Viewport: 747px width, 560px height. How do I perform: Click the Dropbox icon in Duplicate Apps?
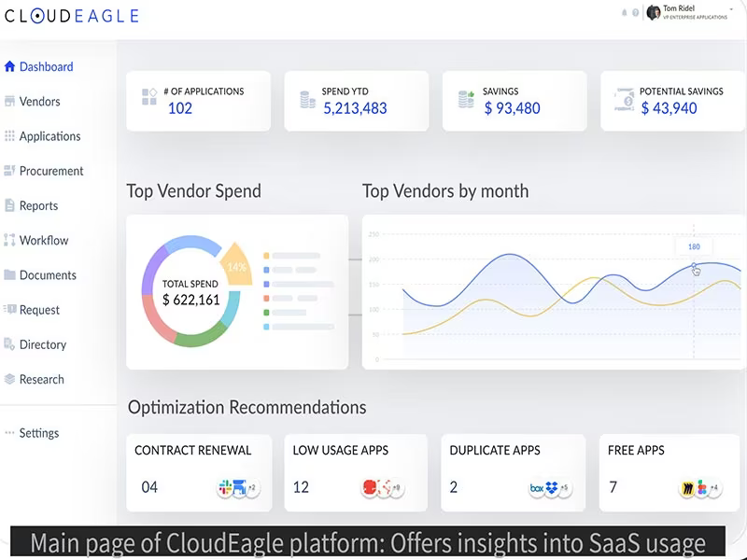pos(551,488)
